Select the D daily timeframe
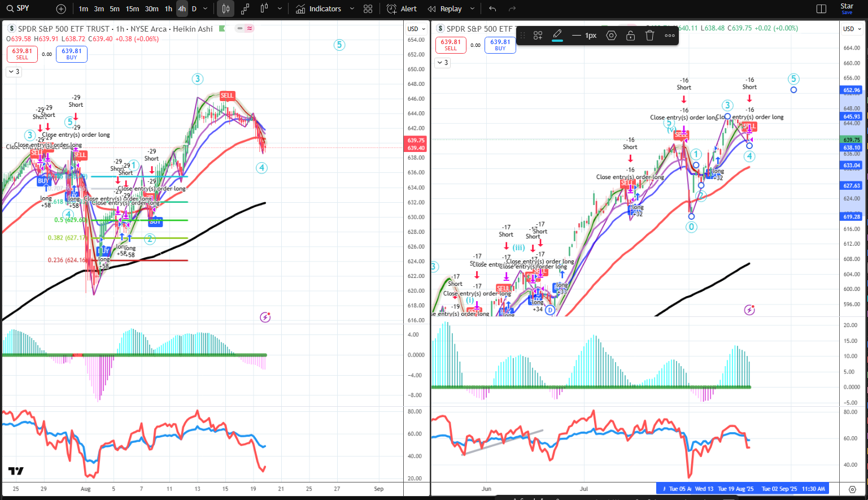868x500 pixels. coord(194,9)
